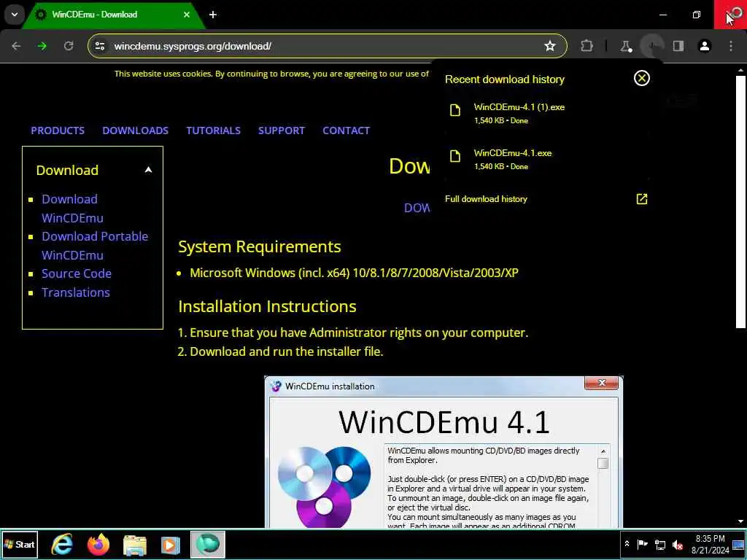
Task: Click the page vertical scrollbar thumb
Action: pos(740,201)
